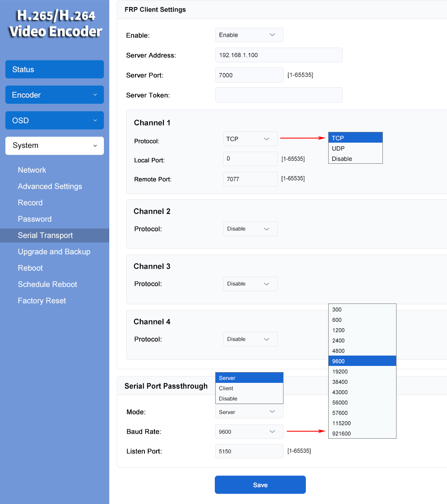Viewport: 447px width, 504px height.
Task: Pick baud rate 115200
Action: click(362, 423)
